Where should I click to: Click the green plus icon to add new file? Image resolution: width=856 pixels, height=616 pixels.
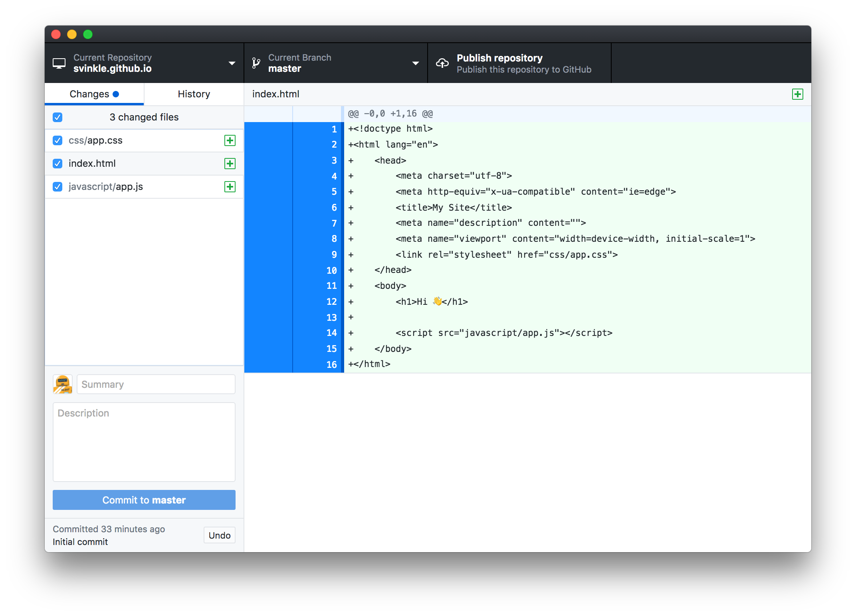(x=798, y=94)
